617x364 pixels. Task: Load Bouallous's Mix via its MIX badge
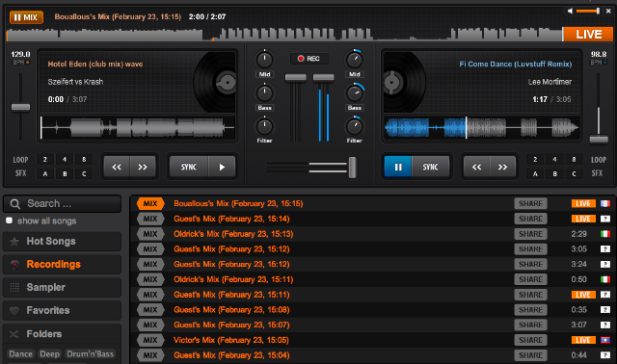pyautogui.click(x=150, y=203)
